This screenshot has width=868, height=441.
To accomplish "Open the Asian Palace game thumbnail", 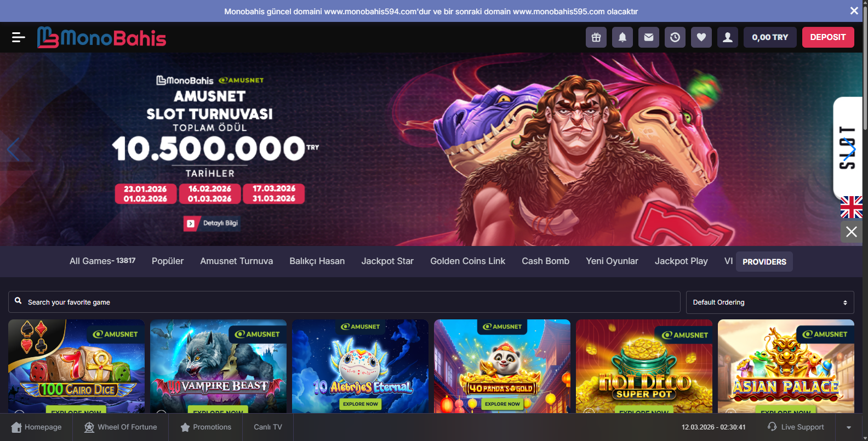I will [786, 366].
